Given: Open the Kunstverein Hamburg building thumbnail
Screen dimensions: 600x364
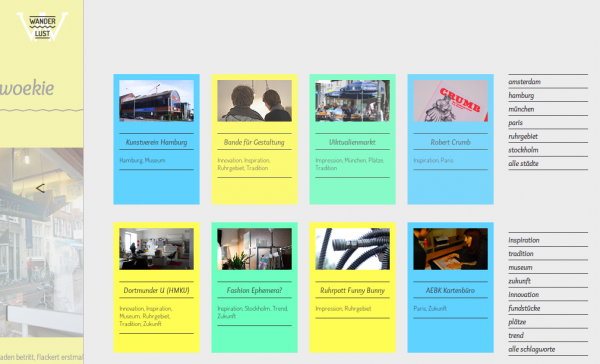Looking at the screenshot, I should click(157, 101).
